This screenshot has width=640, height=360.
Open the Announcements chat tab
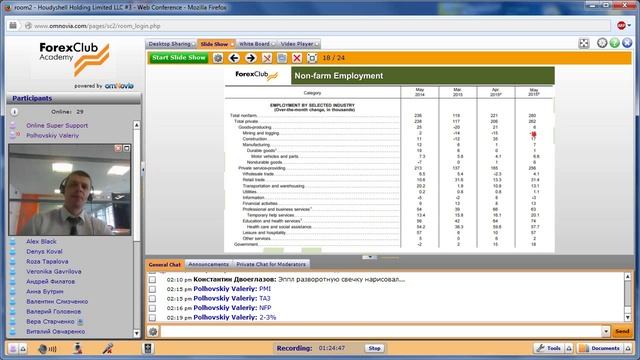[x=209, y=264]
